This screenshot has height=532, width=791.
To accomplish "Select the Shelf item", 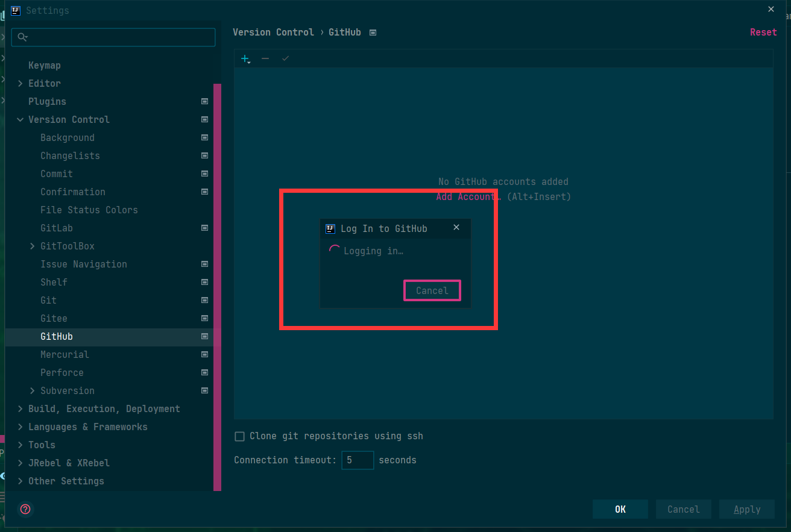I will (54, 282).
